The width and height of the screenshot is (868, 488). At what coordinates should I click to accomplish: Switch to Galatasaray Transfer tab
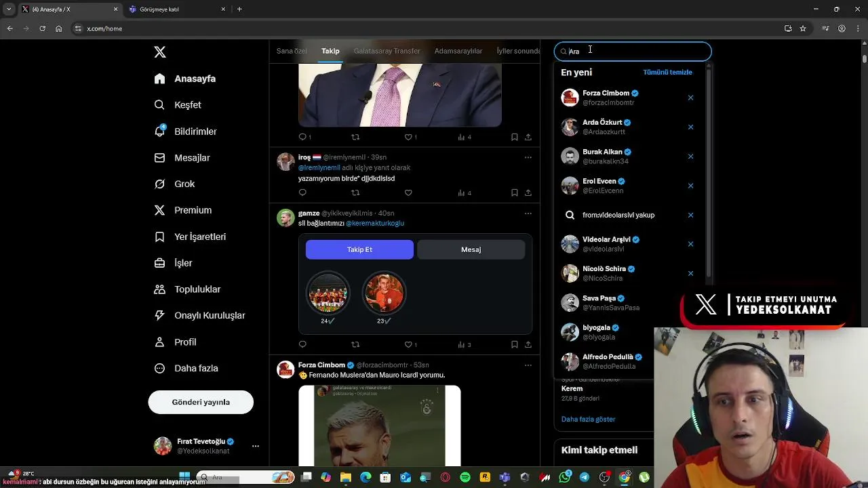(387, 51)
